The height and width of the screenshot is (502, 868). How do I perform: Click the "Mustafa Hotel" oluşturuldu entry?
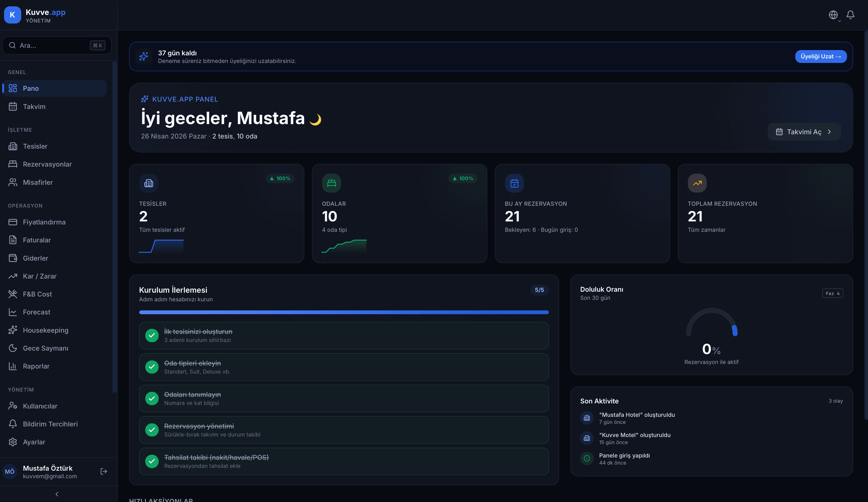pos(637,415)
